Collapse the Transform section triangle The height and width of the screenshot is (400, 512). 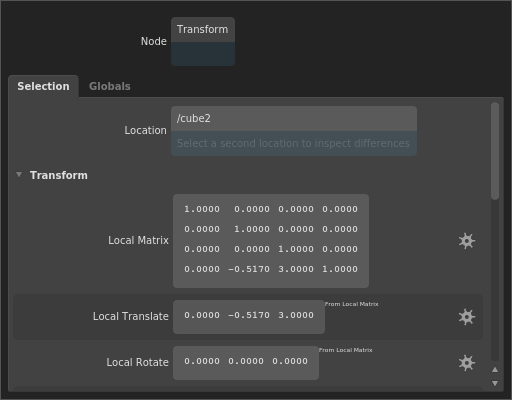pos(19,175)
